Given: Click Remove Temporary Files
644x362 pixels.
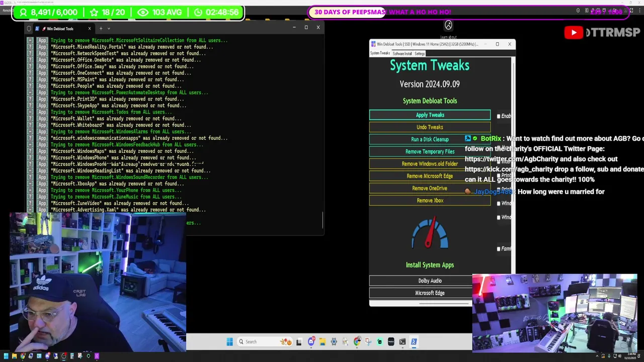Looking at the screenshot, I should tap(430, 151).
